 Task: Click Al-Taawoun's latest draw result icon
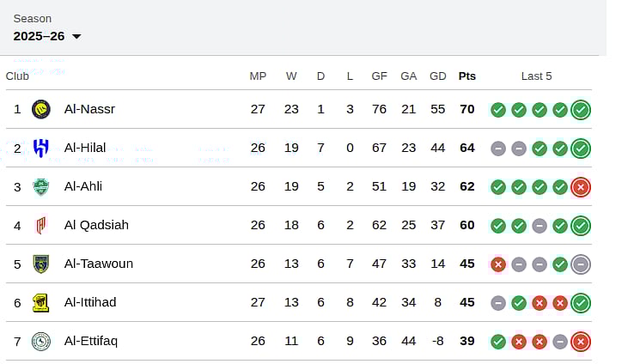[x=581, y=264]
